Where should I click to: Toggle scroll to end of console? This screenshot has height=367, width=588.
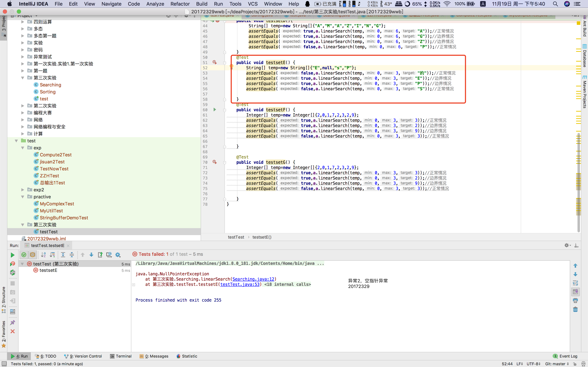pos(575,292)
